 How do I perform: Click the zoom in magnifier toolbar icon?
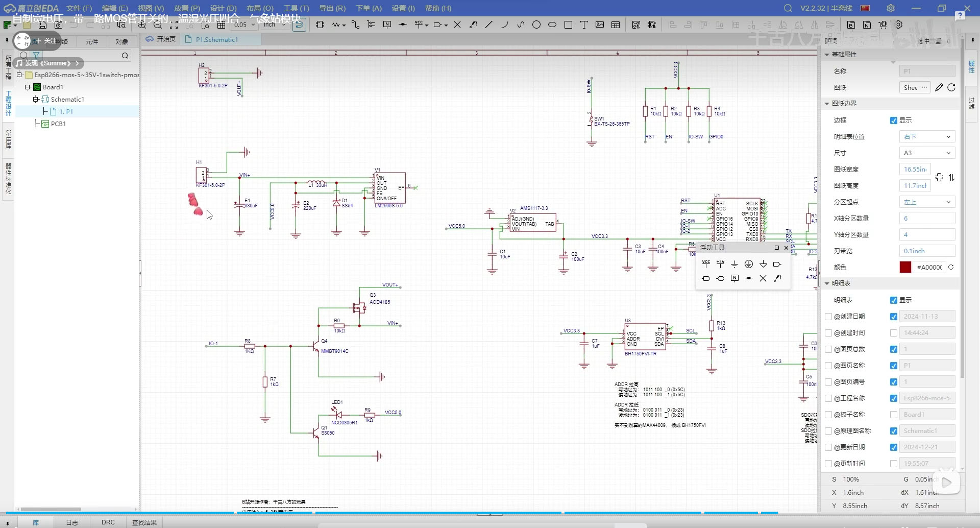point(142,25)
